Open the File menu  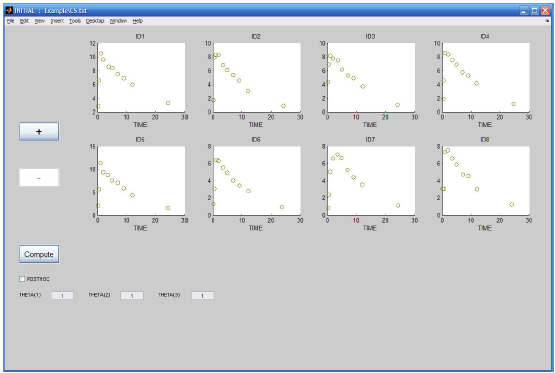point(11,21)
